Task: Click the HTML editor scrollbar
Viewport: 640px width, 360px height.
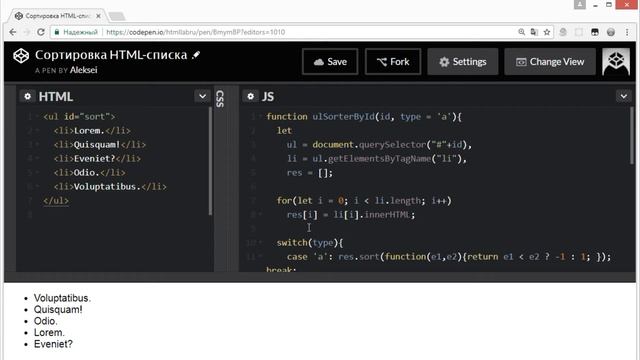Action: [x=210, y=161]
